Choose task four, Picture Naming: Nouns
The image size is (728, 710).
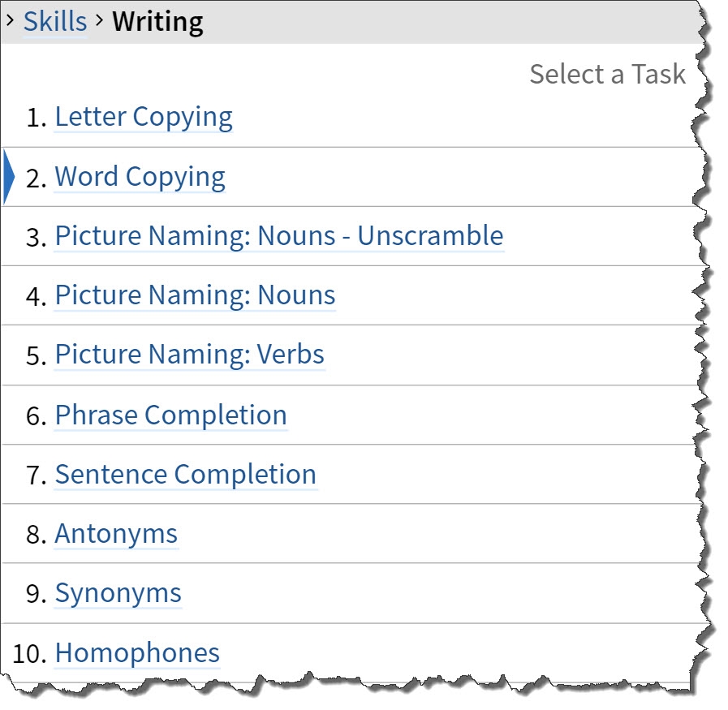[195, 295]
